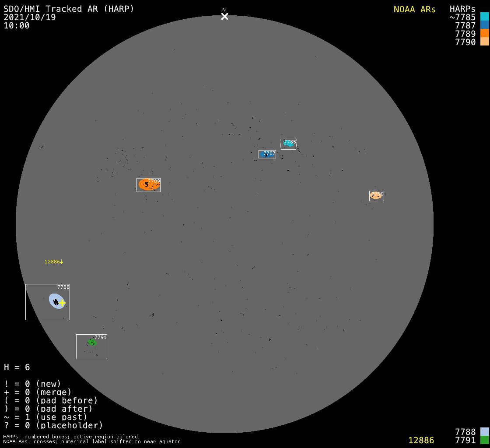Click the dark blue legend swatch for 7787
This screenshot has height=448, width=490.
pos(484,25)
